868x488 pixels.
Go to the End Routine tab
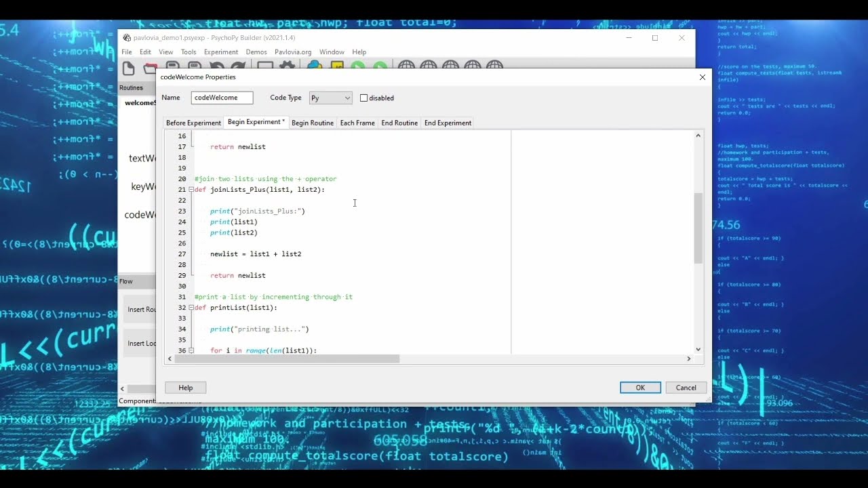click(399, 123)
